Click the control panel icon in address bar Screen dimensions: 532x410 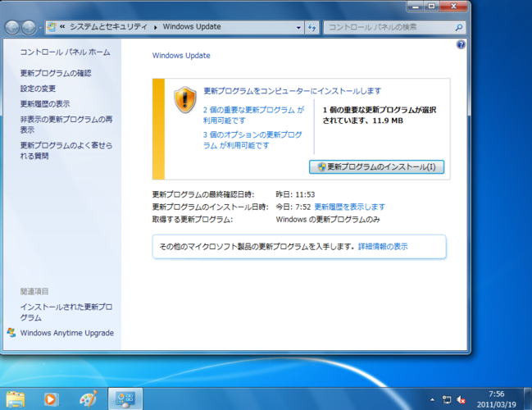pos(52,27)
